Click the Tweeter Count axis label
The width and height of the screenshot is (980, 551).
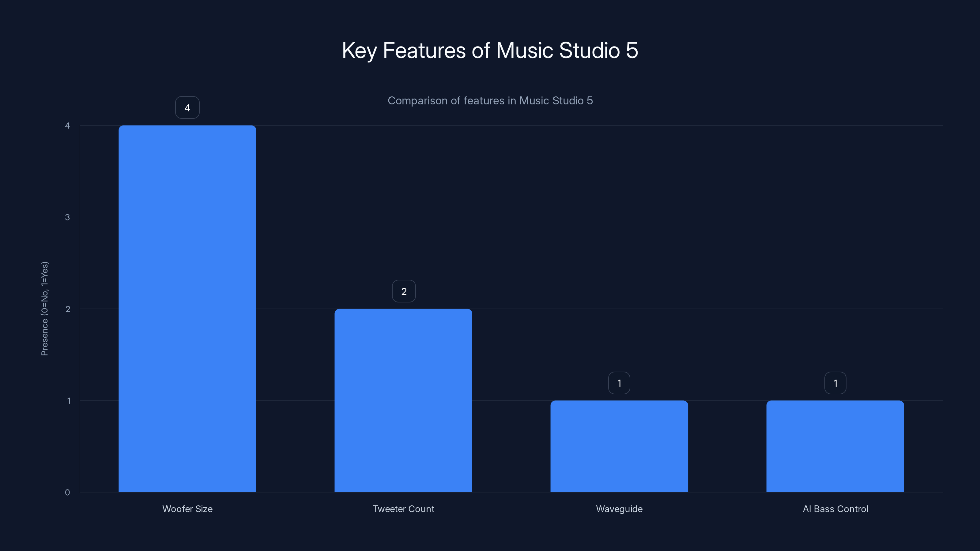[x=403, y=509]
